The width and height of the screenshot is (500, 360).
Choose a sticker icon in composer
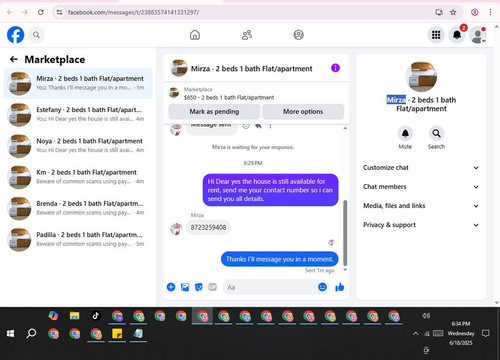pyautogui.click(x=199, y=287)
